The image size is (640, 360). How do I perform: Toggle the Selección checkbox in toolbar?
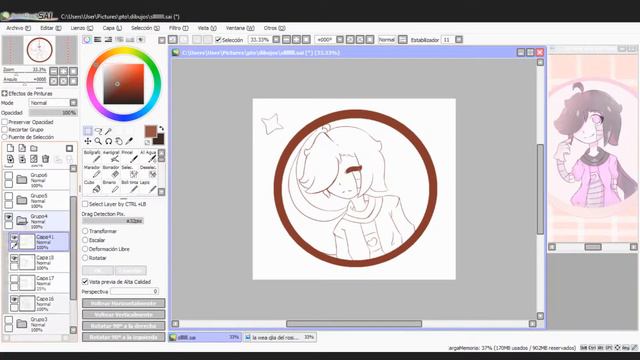(218, 40)
